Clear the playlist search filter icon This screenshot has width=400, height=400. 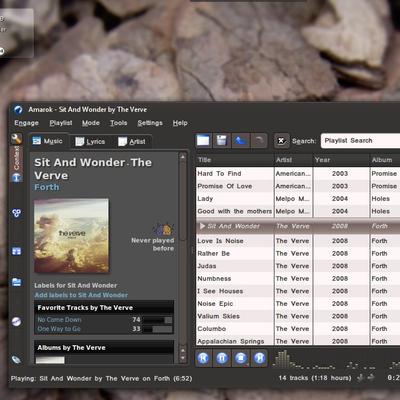[282, 141]
